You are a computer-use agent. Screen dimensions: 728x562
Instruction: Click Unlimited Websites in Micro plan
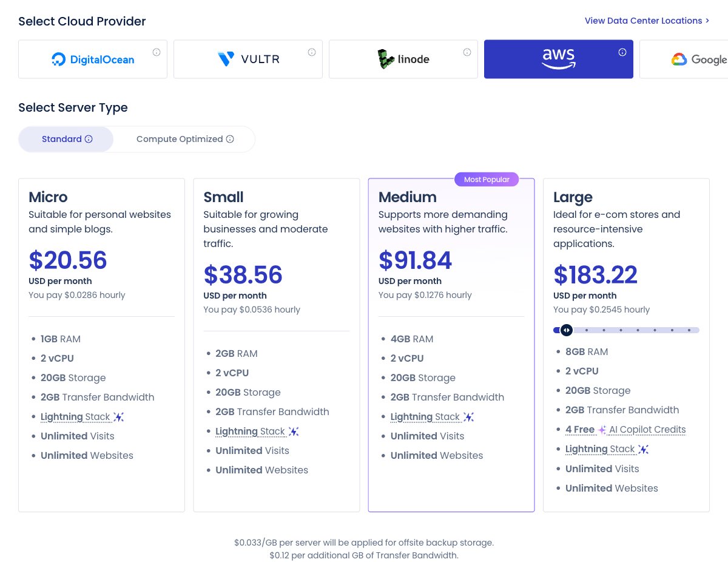[87, 456]
